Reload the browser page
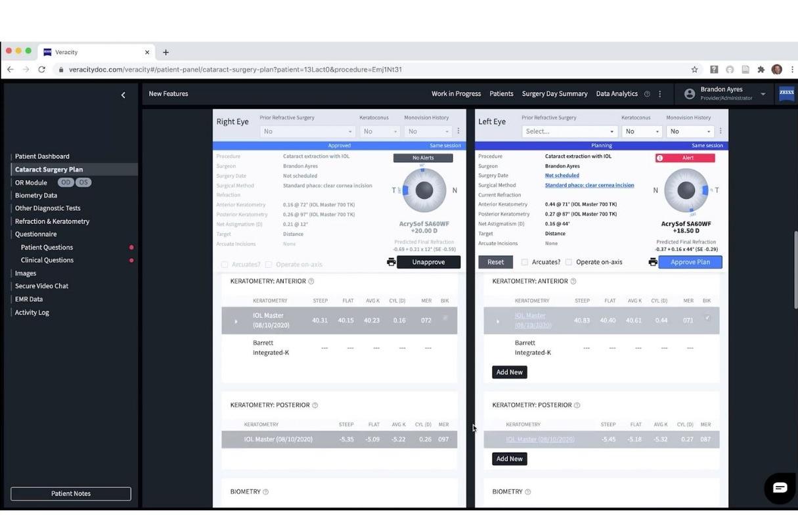The image size is (798, 532). click(x=41, y=70)
